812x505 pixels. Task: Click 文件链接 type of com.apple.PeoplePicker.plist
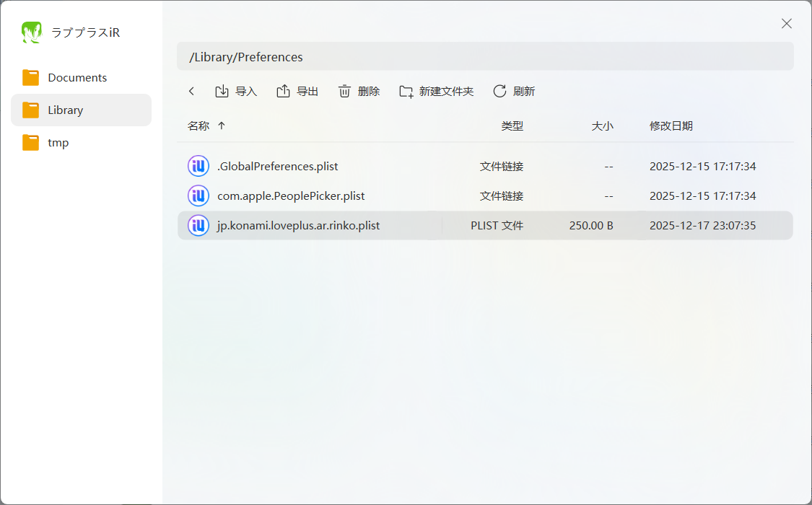[x=502, y=196]
